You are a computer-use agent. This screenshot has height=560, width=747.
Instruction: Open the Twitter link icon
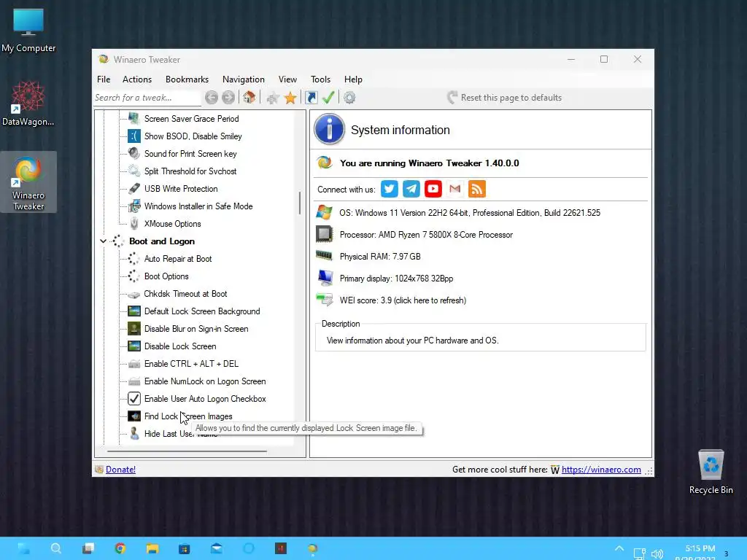pos(390,189)
